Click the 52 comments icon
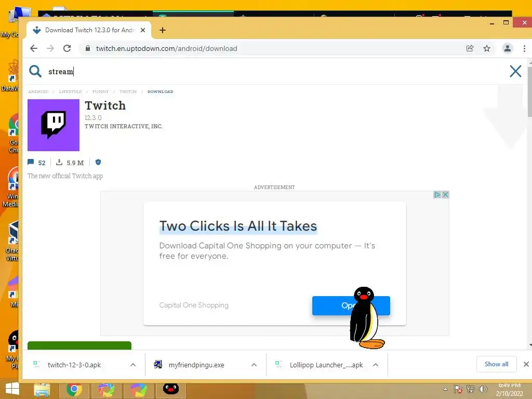Viewport: 532px width, 399px height. tap(31, 162)
